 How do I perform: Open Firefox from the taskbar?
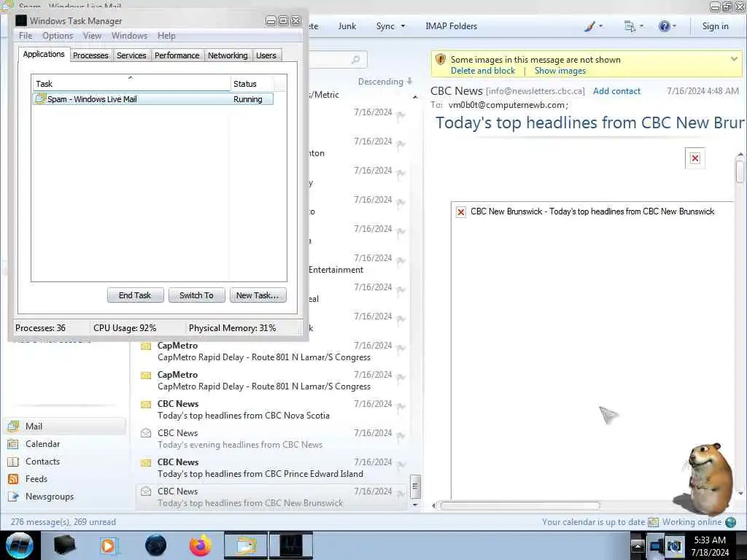click(x=201, y=545)
